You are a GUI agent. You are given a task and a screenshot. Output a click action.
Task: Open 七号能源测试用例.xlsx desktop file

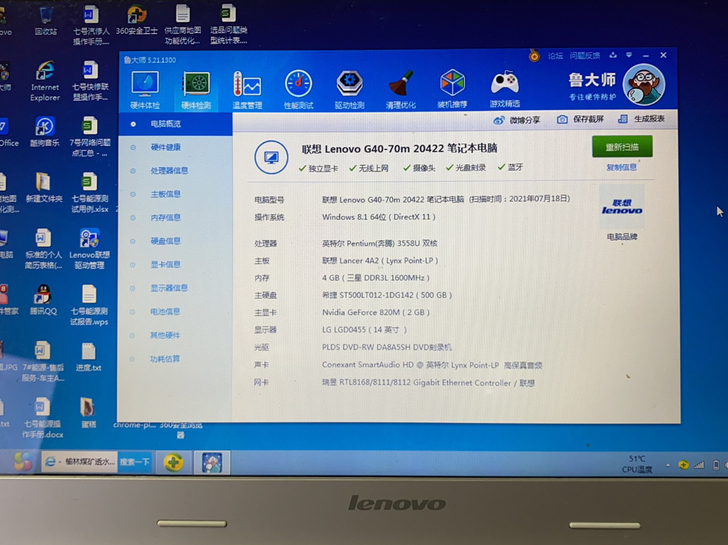coord(90,193)
